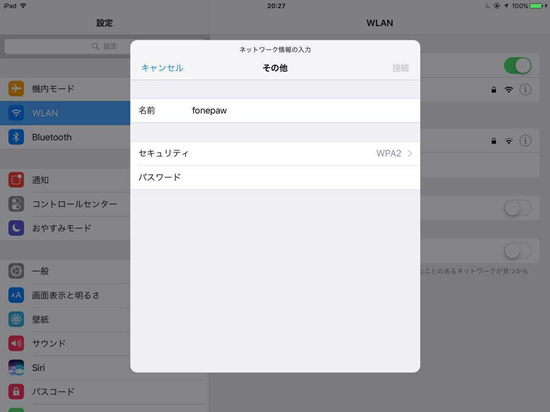Image resolution: width=550 pixels, height=412 pixels.
Task: Toggle the upper disabled switch in the WLAN pane
Action: click(517, 208)
